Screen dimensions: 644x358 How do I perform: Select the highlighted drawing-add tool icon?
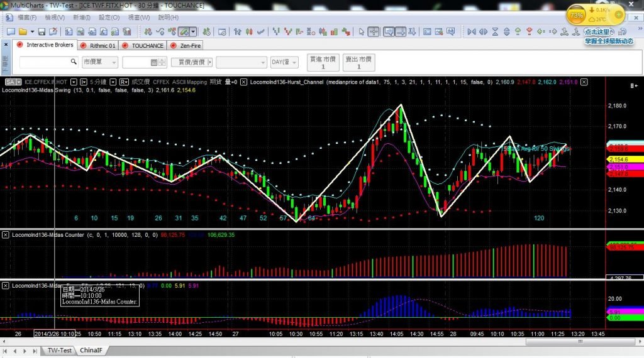point(184,31)
